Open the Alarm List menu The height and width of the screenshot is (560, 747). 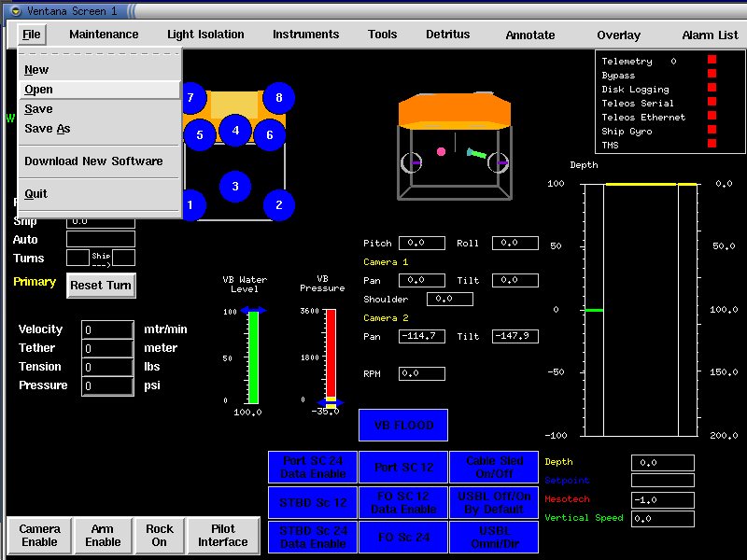coord(710,35)
